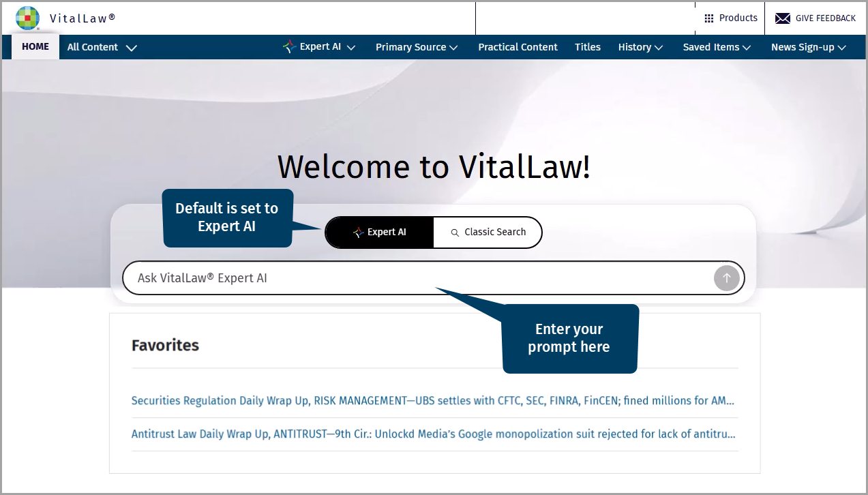Viewport: 868px width, 495px height.
Task: Click the VitalLaw globe logo
Action: pos(27,18)
